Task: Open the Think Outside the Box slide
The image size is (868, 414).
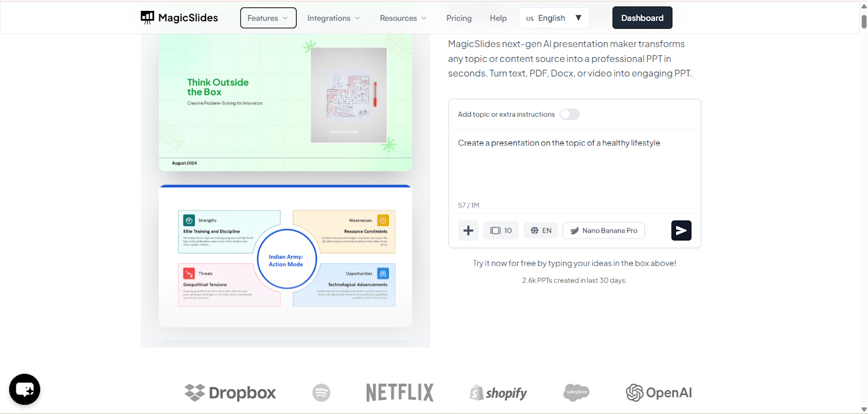Action: pyautogui.click(x=285, y=103)
